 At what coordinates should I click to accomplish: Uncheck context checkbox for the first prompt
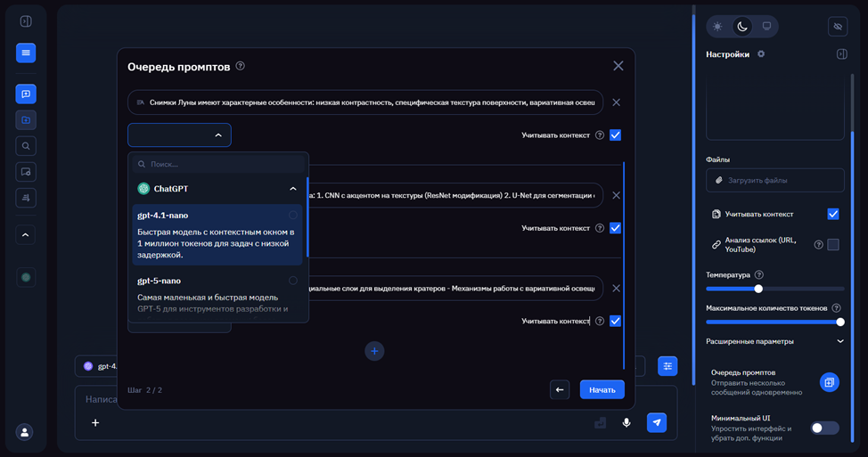(x=615, y=135)
